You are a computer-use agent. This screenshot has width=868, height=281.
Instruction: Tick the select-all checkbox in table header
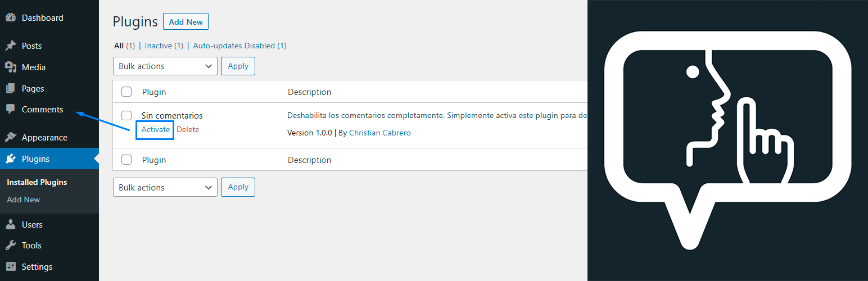126,92
